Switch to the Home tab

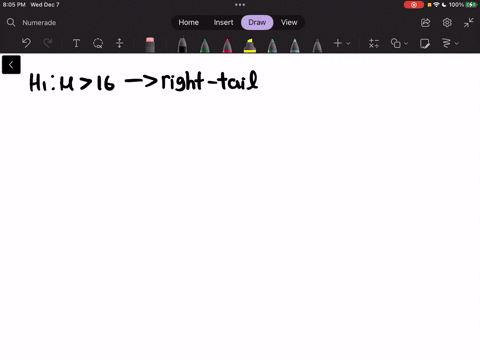[188, 22]
